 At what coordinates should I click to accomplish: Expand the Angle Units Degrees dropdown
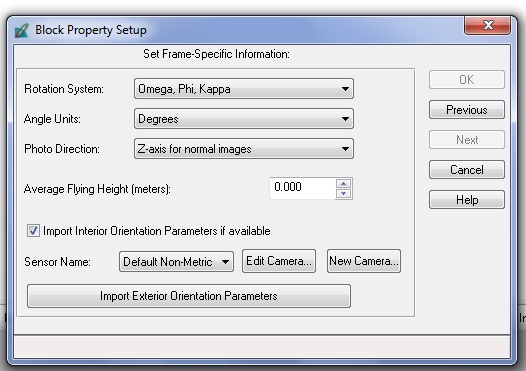click(x=244, y=119)
